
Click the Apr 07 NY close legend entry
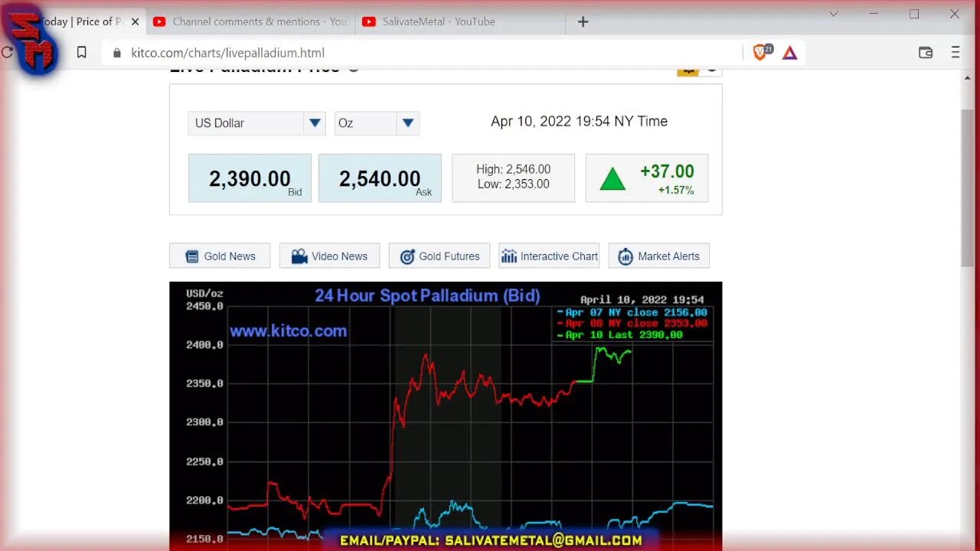632,312
